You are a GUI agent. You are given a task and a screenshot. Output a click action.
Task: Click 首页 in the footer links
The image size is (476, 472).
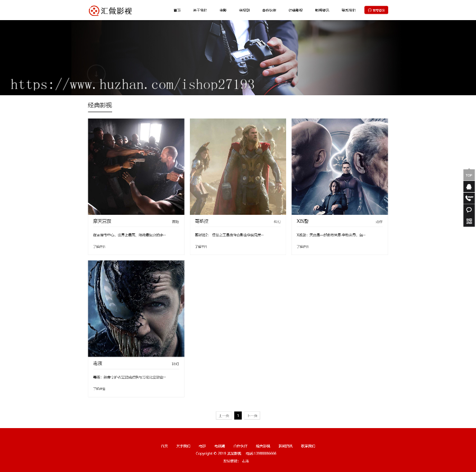click(164, 446)
